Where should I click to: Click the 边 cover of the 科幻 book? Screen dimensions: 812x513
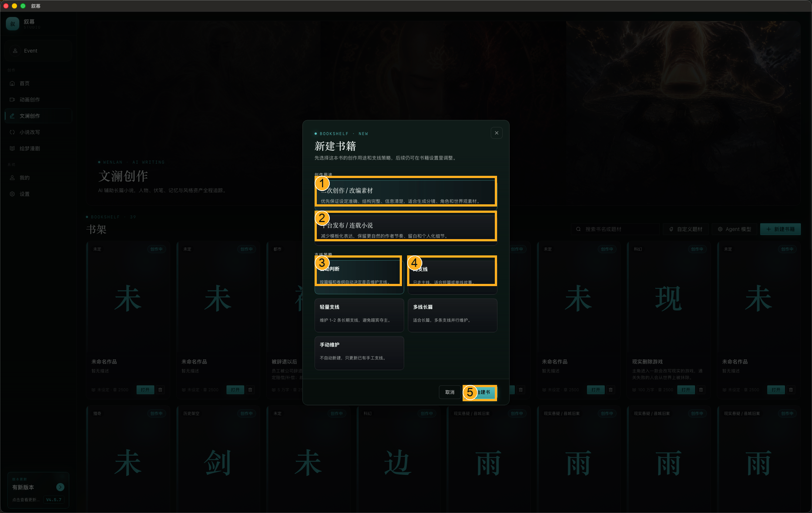pos(398,463)
